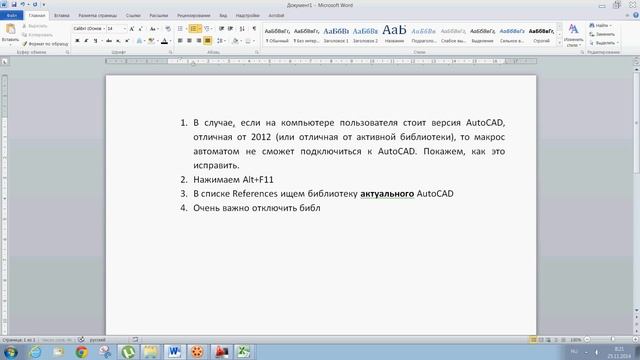640x360 pixels.
Task: Click the Вставить paste clipboard icon
Action: 10,29
